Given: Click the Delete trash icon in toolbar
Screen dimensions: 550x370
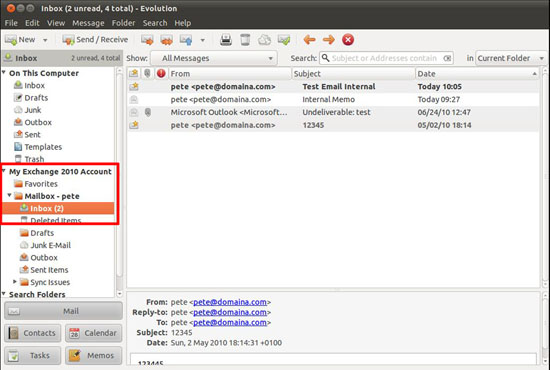Looking at the screenshot, I should click(245, 40).
